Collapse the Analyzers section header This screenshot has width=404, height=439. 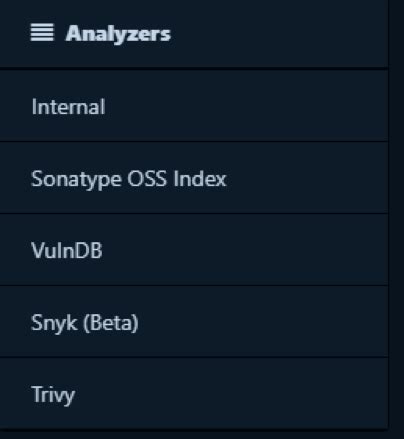(x=194, y=34)
